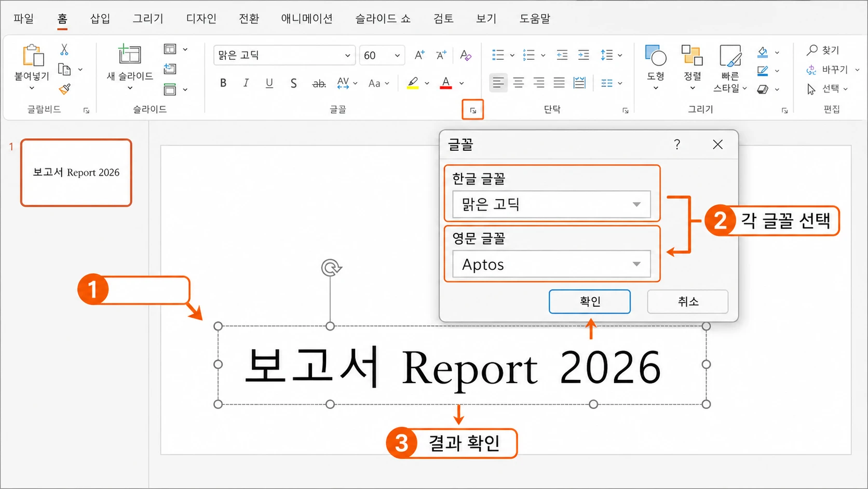868x489 pixels.
Task: Toggle Bold formatting
Action: [x=223, y=83]
